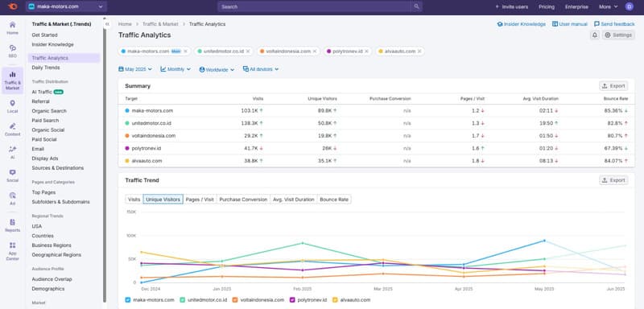Remove polytronev.id domain chip
Image resolution: width=644 pixels, height=309 pixels.
coord(366,51)
